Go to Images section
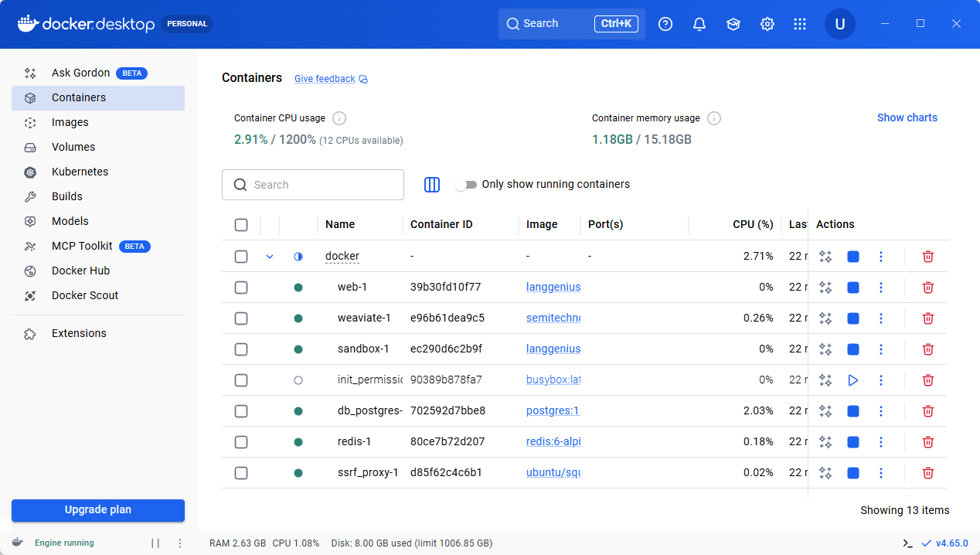980x555 pixels. [x=98, y=122]
